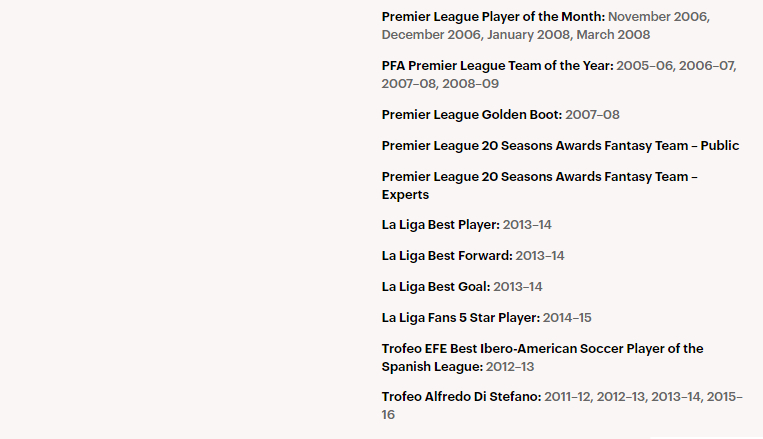Click the "Experts" word under Fantasy Team
Viewport: 763px width, 439px height.
point(405,195)
